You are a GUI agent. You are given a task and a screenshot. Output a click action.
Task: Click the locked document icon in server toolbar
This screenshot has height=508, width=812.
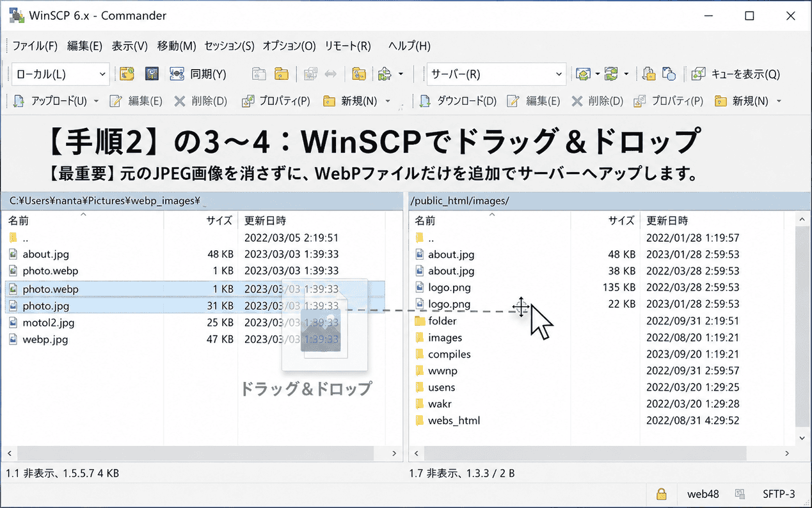click(x=648, y=74)
